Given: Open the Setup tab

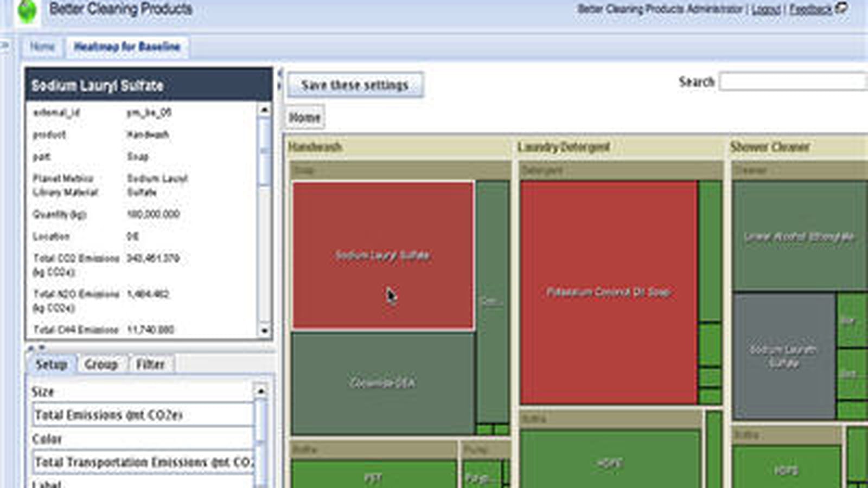Looking at the screenshot, I should pos(51,364).
